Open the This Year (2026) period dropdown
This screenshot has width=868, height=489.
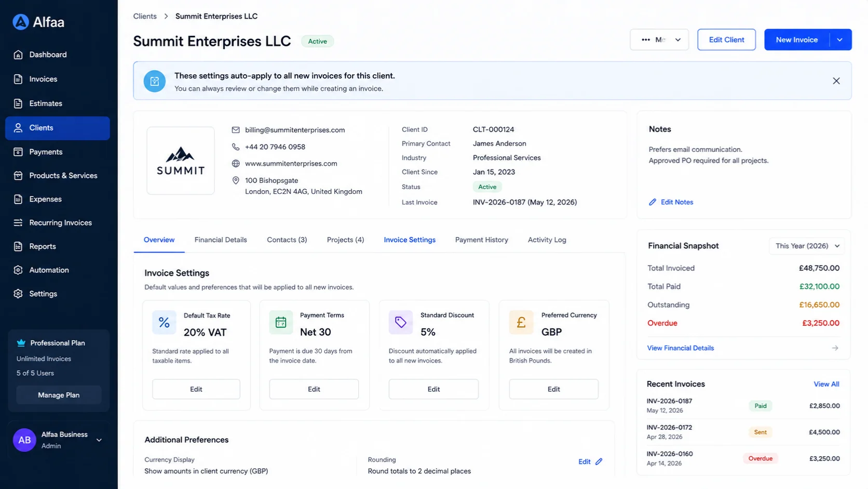click(807, 246)
